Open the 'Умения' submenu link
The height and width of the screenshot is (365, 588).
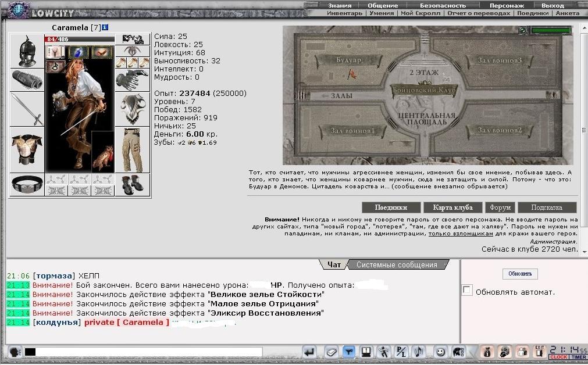tap(382, 13)
